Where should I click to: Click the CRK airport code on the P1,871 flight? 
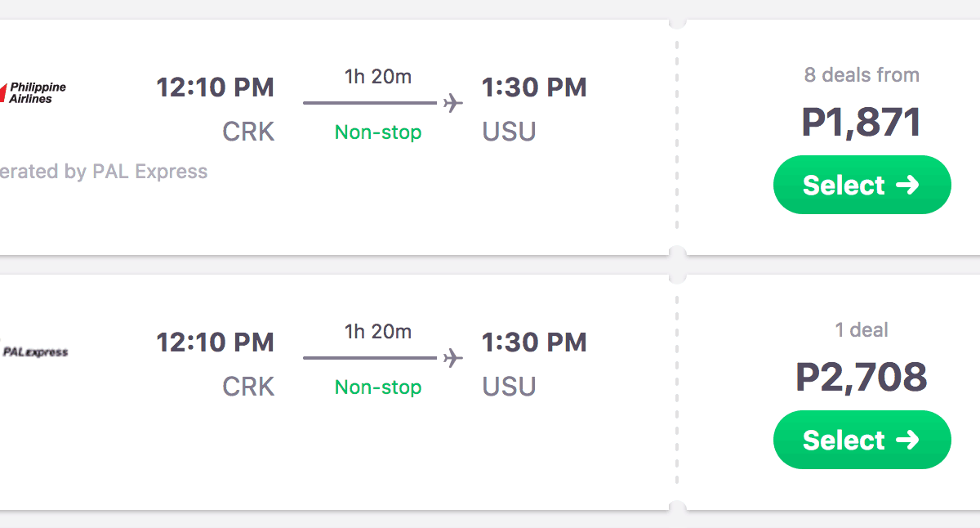(x=248, y=132)
